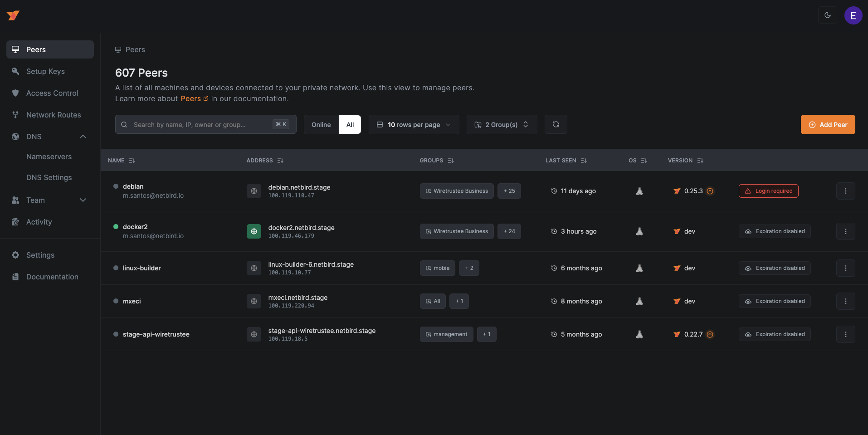This screenshot has width=868, height=435.
Task: Open the 2 Group(s) filter dropdown
Action: click(502, 124)
